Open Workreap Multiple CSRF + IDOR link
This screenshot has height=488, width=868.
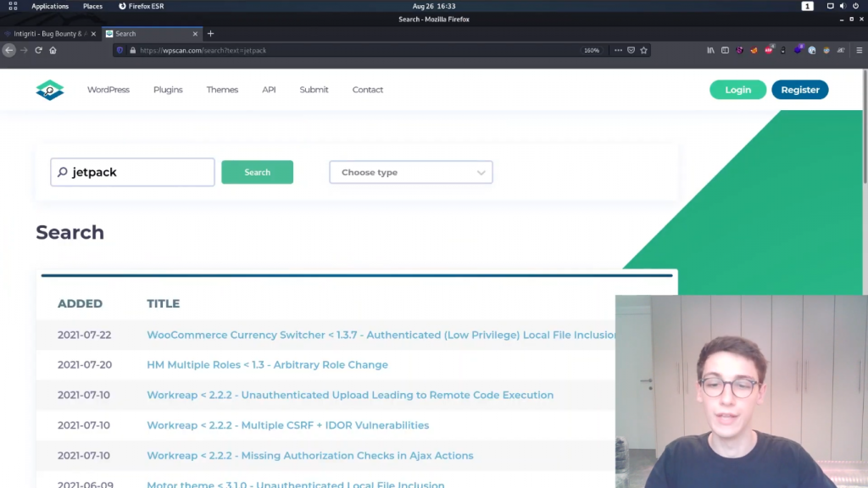click(288, 425)
